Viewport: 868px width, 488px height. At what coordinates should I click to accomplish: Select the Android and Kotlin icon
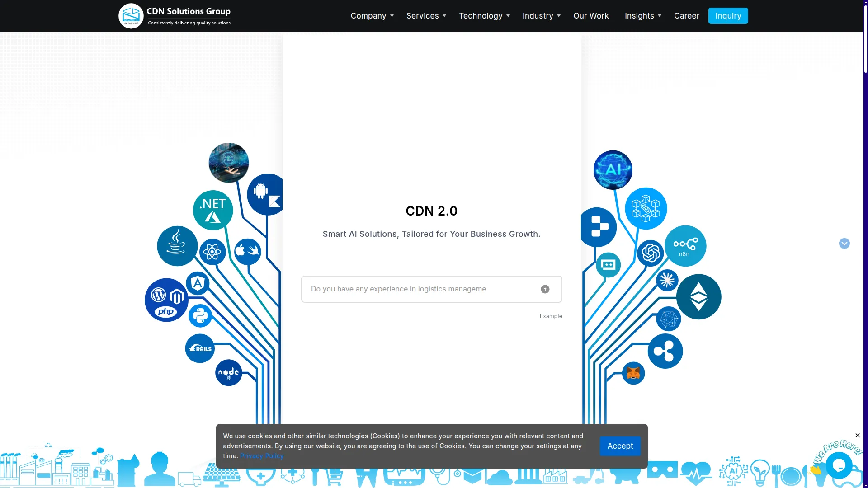(266, 194)
